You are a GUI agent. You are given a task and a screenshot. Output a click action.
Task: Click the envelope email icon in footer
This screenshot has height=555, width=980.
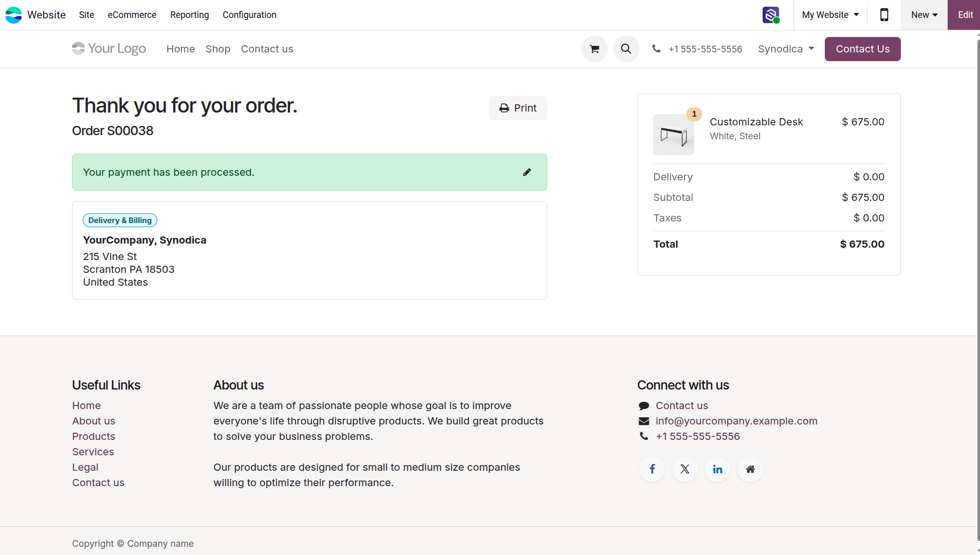(x=644, y=421)
